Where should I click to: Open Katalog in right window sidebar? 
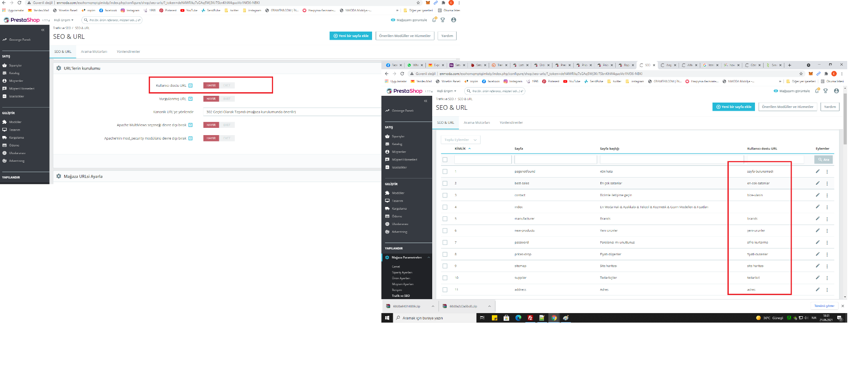(x=397, y=144)
